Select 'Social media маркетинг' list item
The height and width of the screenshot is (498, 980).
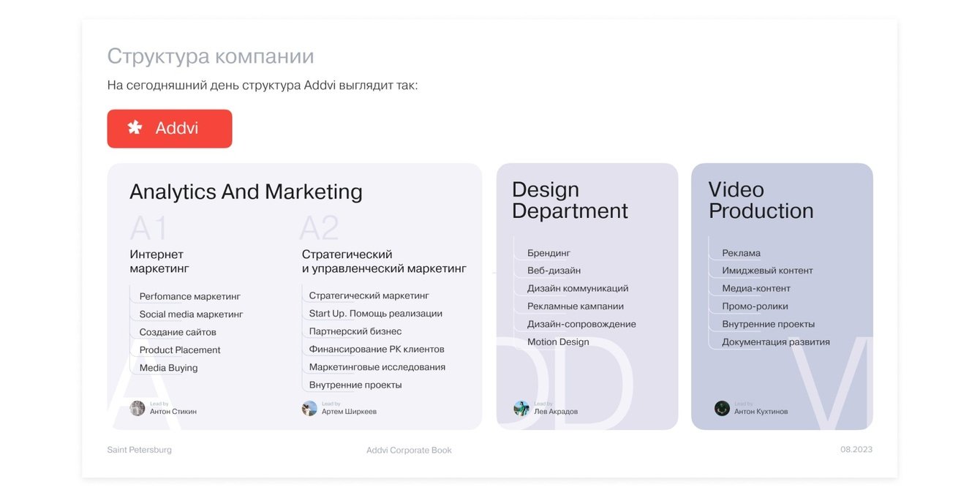[191, 314]
